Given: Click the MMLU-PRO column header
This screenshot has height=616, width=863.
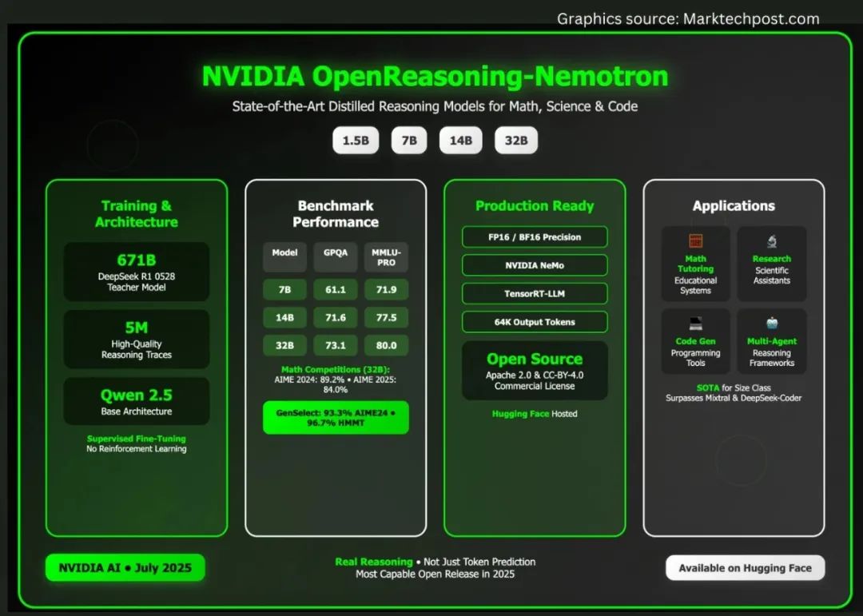Looking at the screenshot, I should [x=386, y=257].
